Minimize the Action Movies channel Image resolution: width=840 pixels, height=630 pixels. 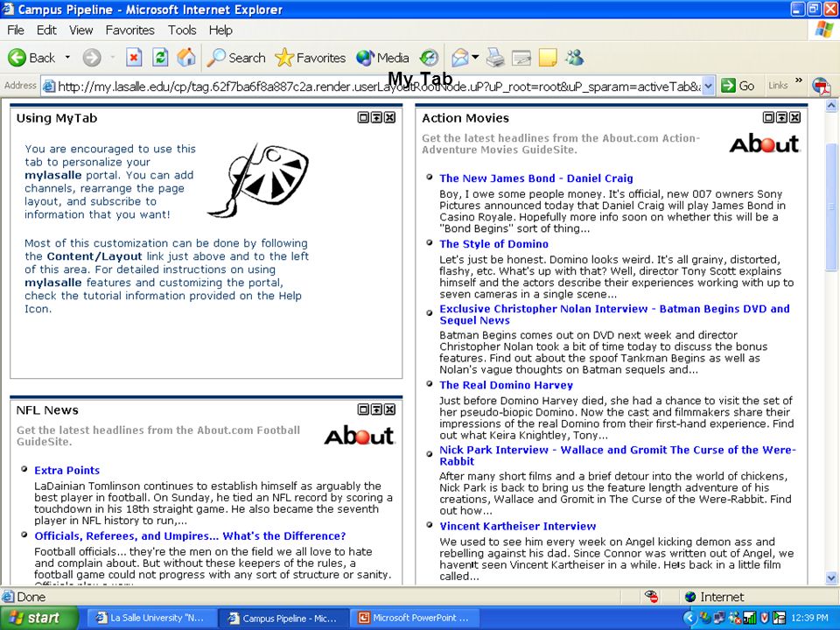(x=782, y=117)
